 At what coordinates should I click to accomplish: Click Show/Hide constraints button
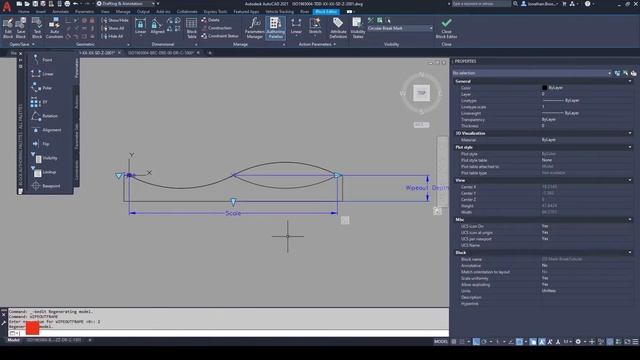click(115, 20)
